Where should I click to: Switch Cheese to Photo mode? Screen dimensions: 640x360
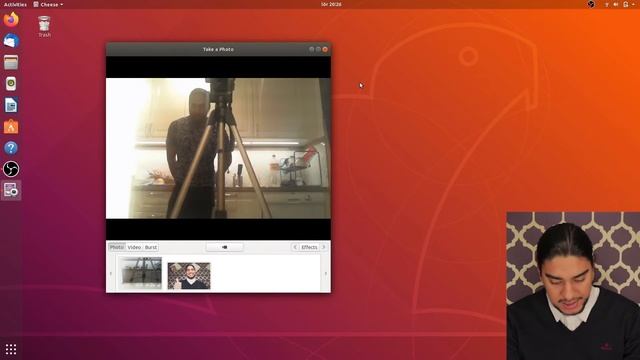(117, 247)
